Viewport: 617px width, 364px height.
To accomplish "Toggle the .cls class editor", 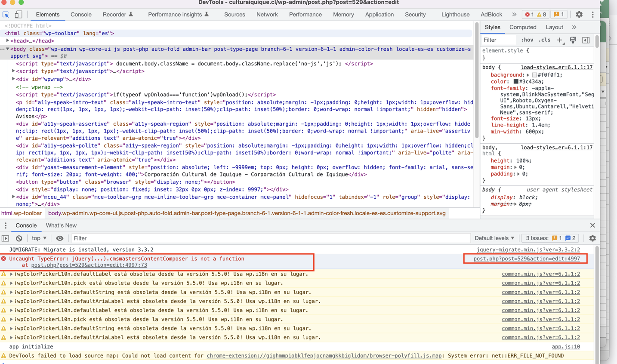I will tap(545, 40).
